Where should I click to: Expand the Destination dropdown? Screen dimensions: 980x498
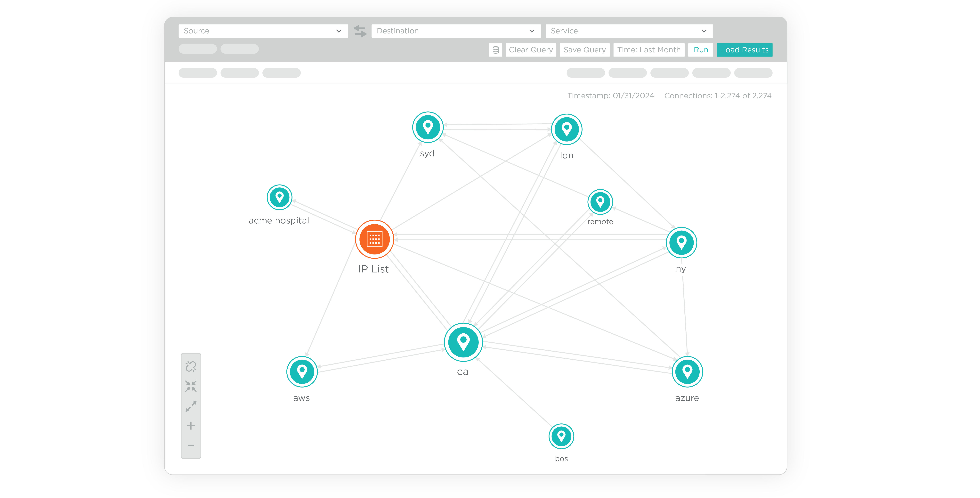click(456, 31)
